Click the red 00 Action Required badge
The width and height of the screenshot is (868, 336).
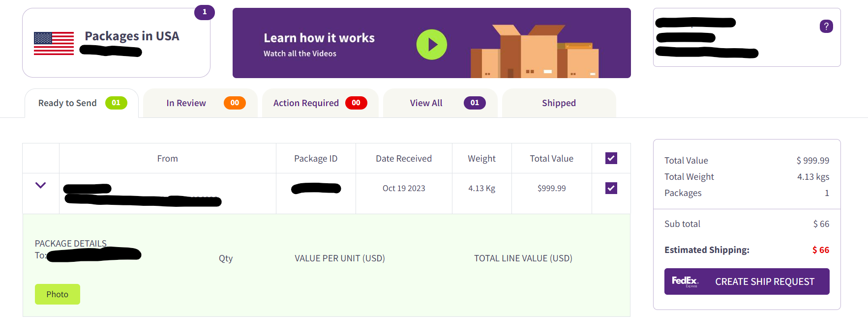pos(356,103)
